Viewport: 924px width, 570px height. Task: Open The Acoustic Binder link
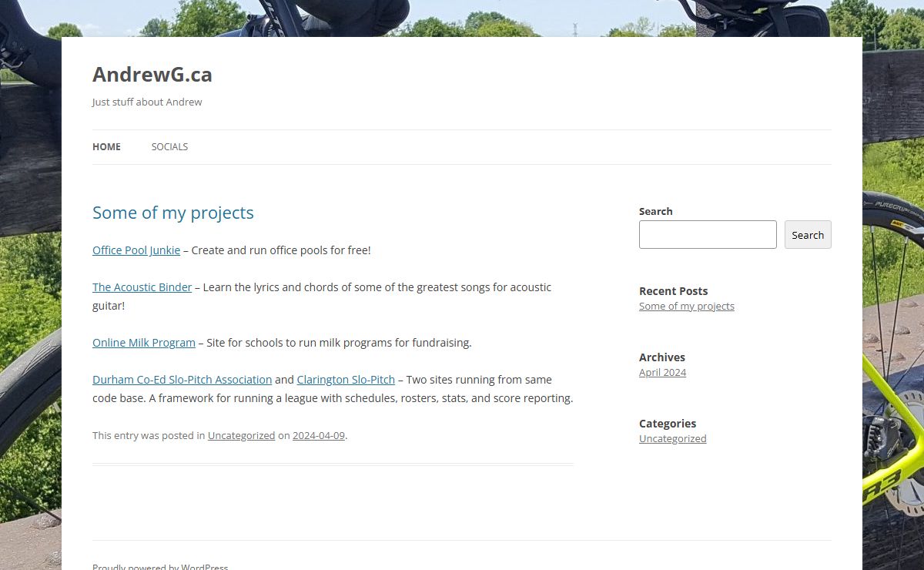click(142, 287)
